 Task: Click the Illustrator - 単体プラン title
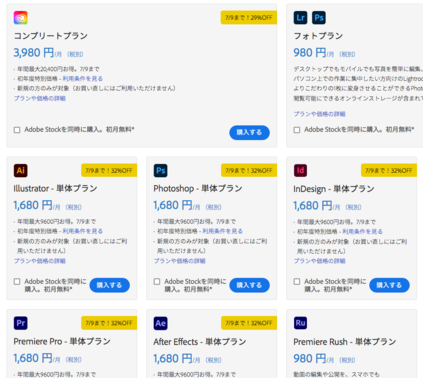(x=55, y=188)
